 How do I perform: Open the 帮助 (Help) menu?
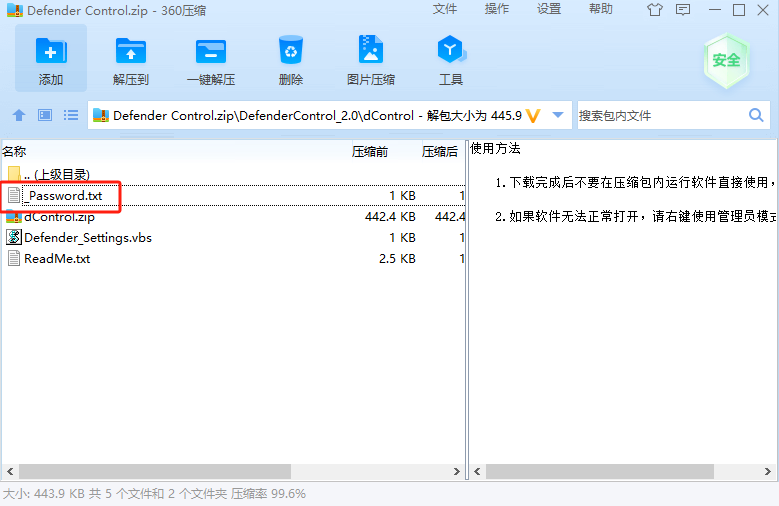[x=601, y=9]
